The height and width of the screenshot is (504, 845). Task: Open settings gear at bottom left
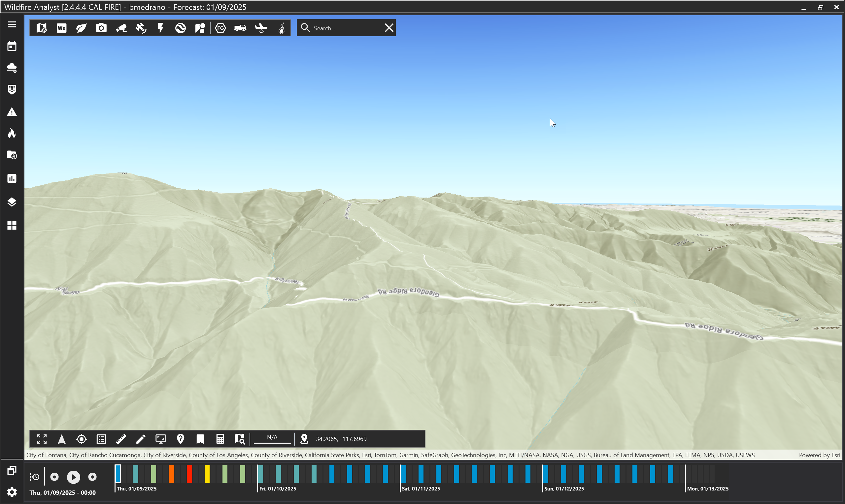[12, 492]
